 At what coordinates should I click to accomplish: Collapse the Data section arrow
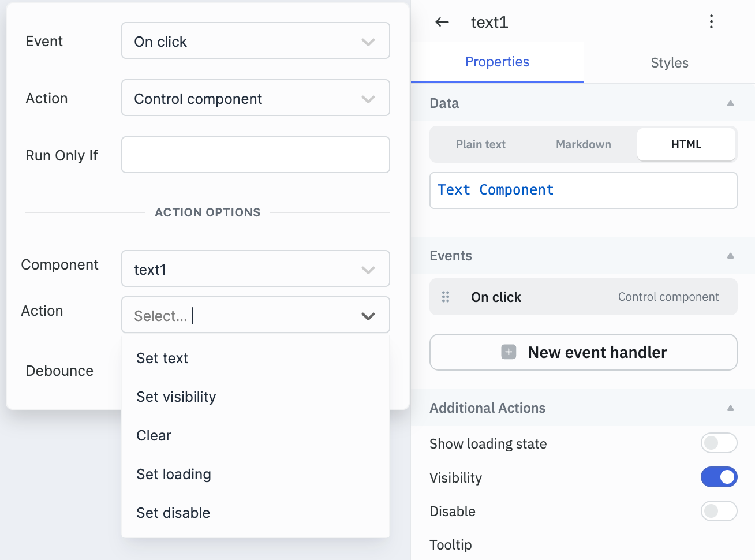(x=730, y=103)
